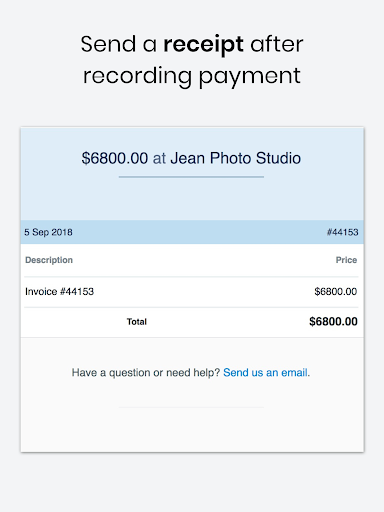Click the 'recording payment' headline text

point(192,76)
